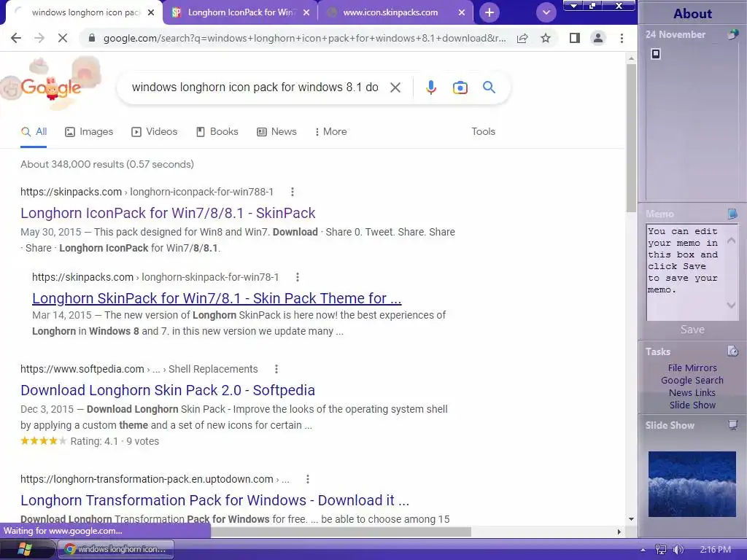
Task: Click the Slide Show monitor icon
Action: pyautogui.click(x=732, y=424)
